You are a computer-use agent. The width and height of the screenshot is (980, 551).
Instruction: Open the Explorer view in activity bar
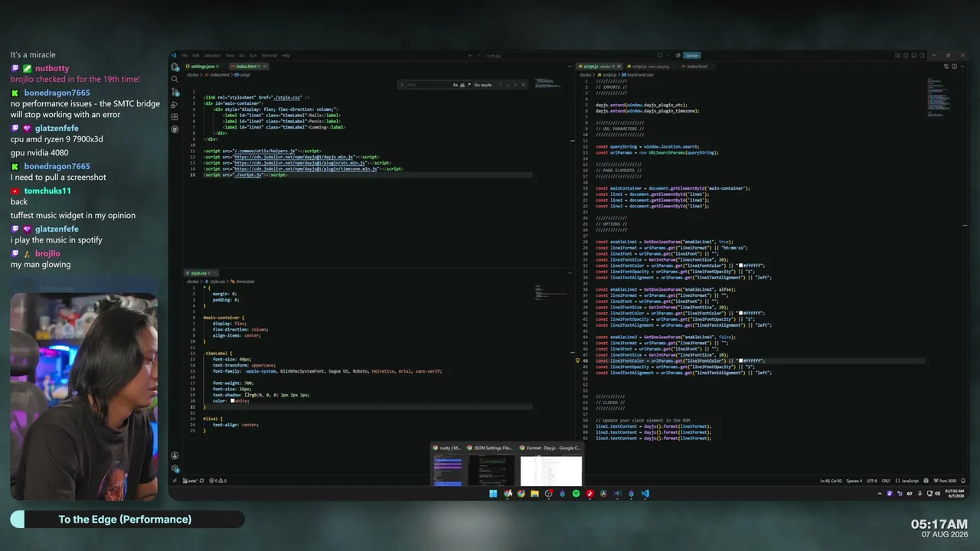click(x=175, y=67)
